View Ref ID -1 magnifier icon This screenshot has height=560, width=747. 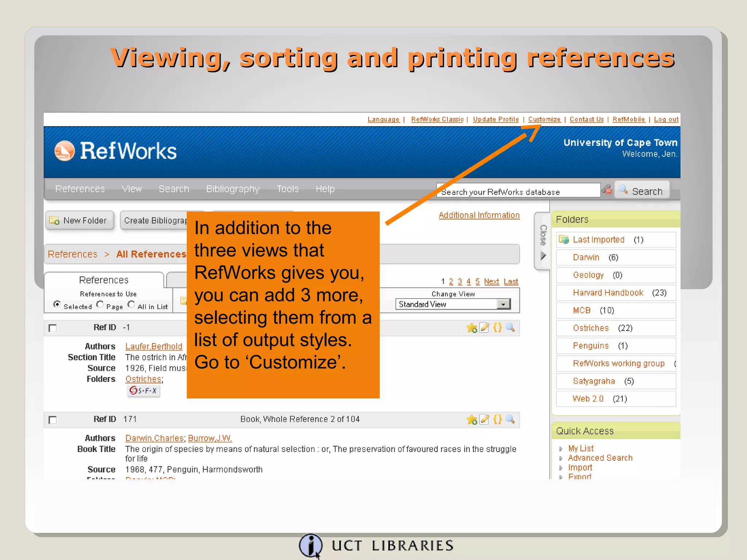pos(510,327)
